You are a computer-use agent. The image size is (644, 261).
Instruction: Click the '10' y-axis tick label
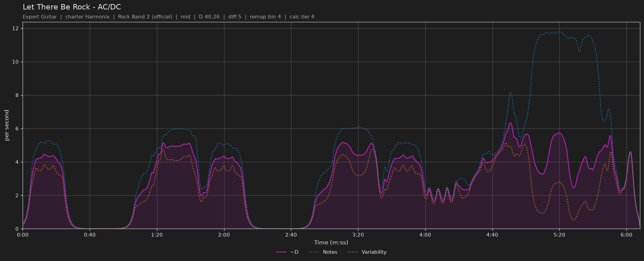click(16, 62)
